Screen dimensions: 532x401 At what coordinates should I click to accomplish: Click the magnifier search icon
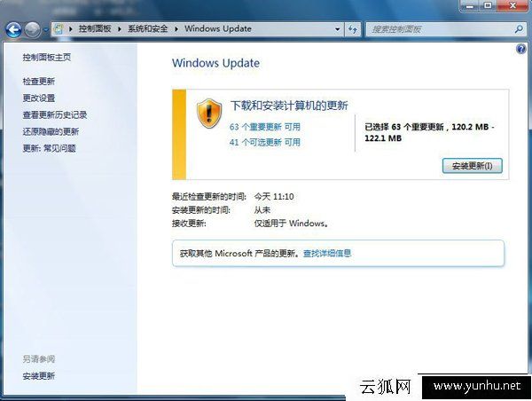click(519, 29)
